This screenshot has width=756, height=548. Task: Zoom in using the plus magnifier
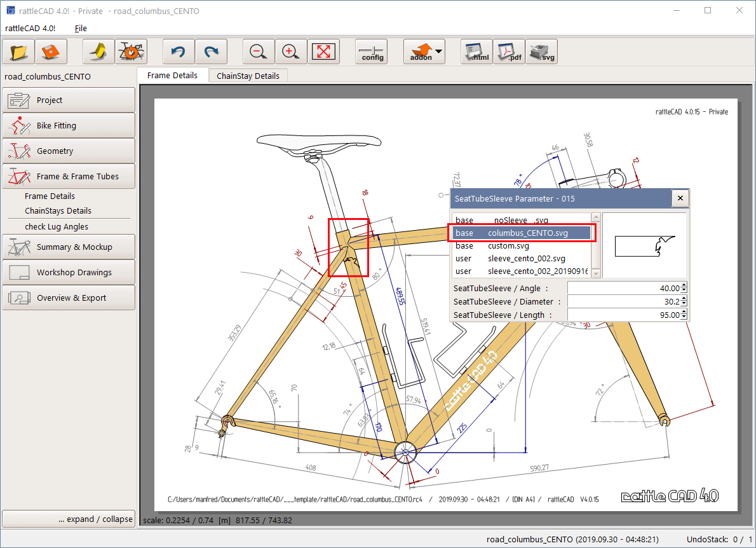click(x=291, y=51)
